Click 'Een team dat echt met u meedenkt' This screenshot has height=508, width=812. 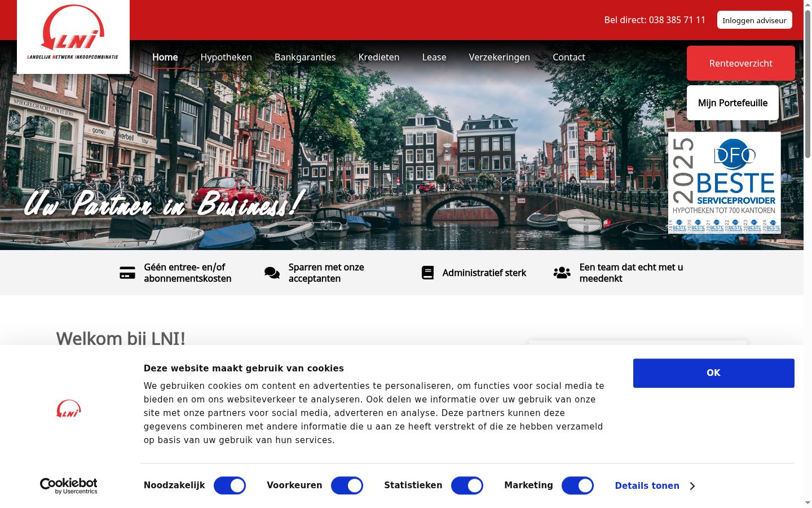pos(631,273)
